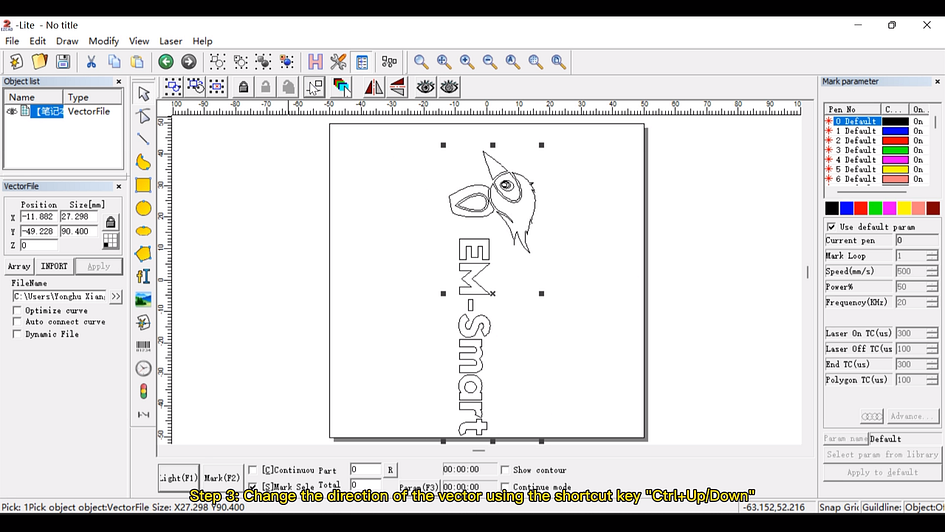Toggle Mark Selected checkbox
The width and height of the screenshot is (945, 532).
tap(253, 486)
